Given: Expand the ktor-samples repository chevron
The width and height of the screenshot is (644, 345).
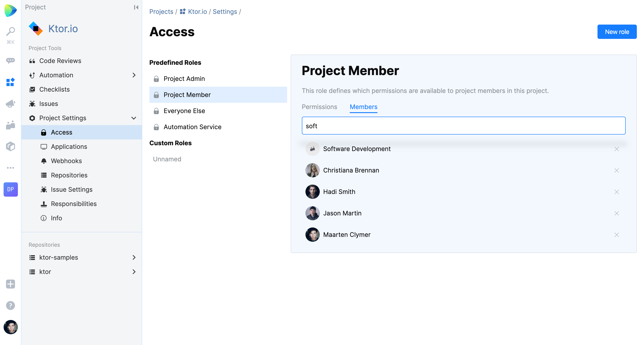Looking at the screenshot, I should [134, 257].
